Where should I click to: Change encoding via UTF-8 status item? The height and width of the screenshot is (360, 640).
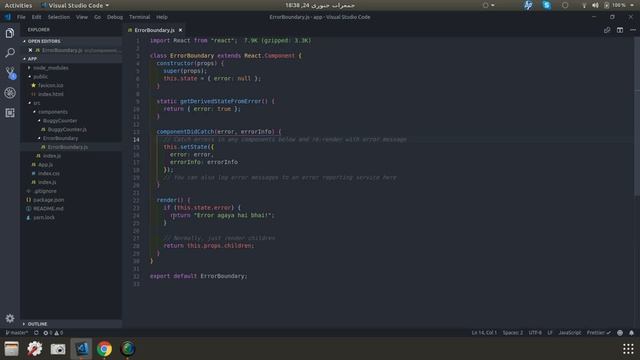point(535,333)
